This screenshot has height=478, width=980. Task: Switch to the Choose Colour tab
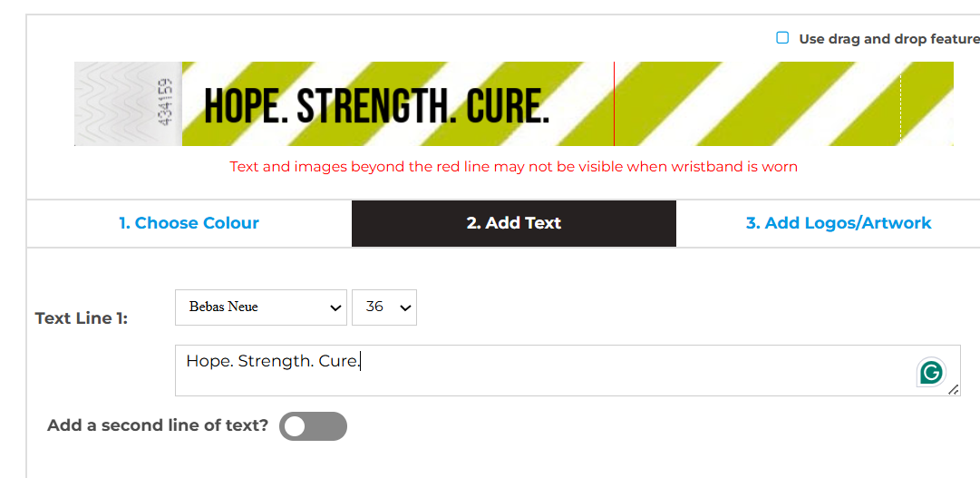189,223
